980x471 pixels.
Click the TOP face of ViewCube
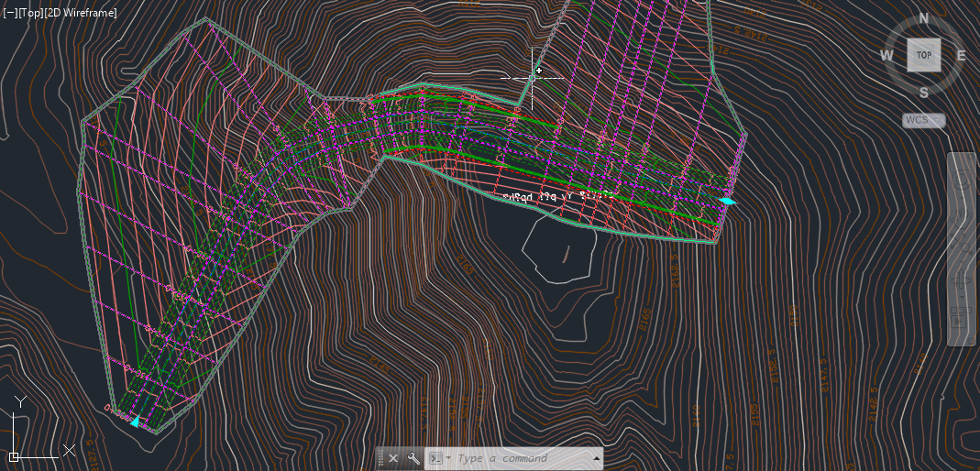tap(924, 55)
